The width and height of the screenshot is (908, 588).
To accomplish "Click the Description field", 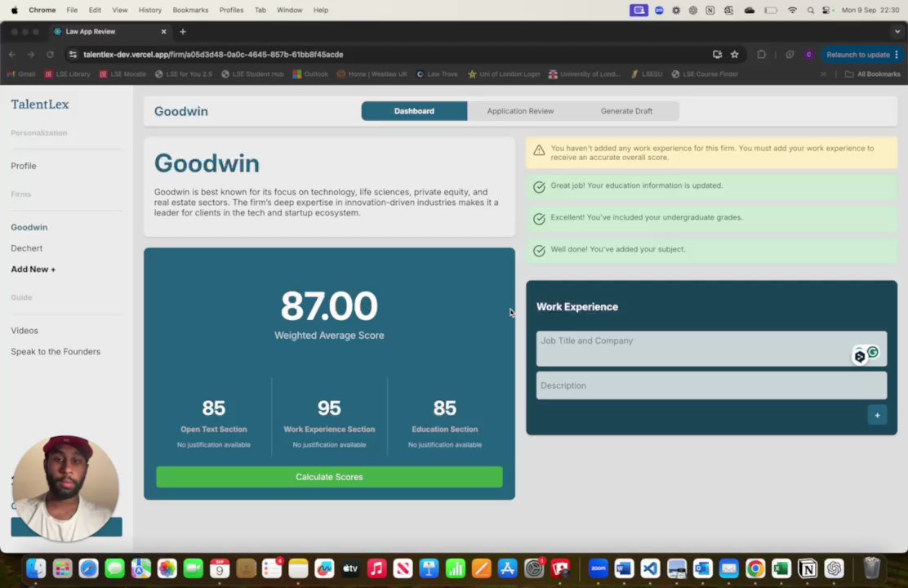I will (711, 385).
